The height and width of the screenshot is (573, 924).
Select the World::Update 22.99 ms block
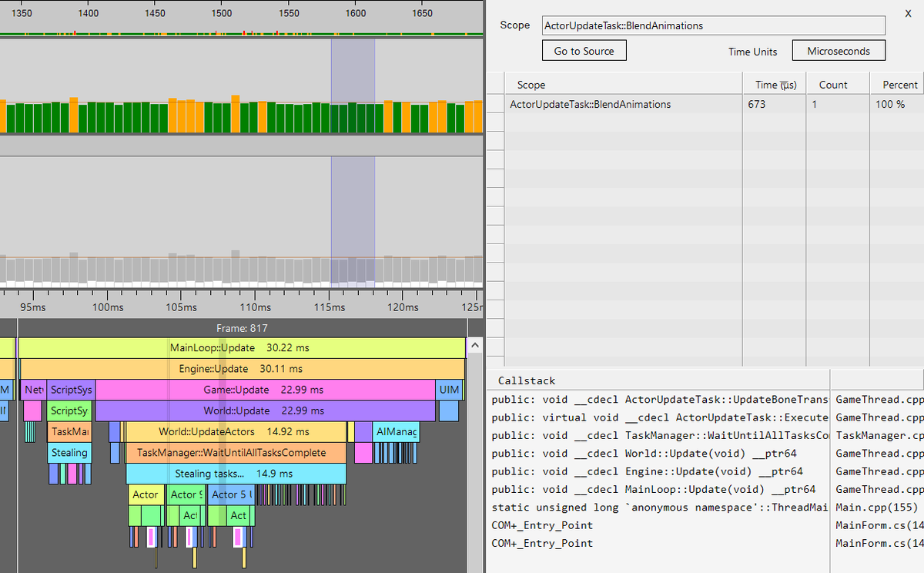[x=265, y=410]
